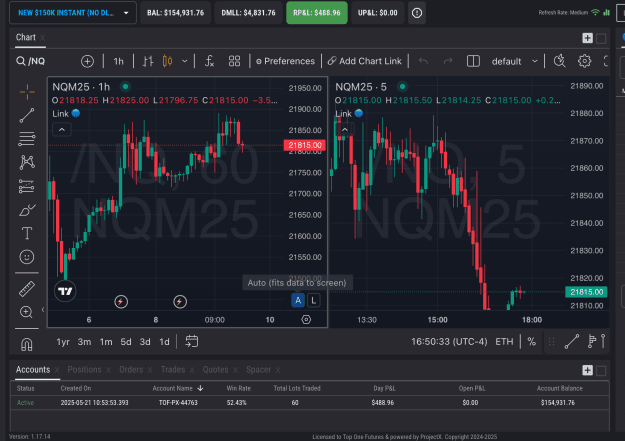Click the UP&L indicator
This screenshot has width=625, height=441.
[x=377, y=13]
